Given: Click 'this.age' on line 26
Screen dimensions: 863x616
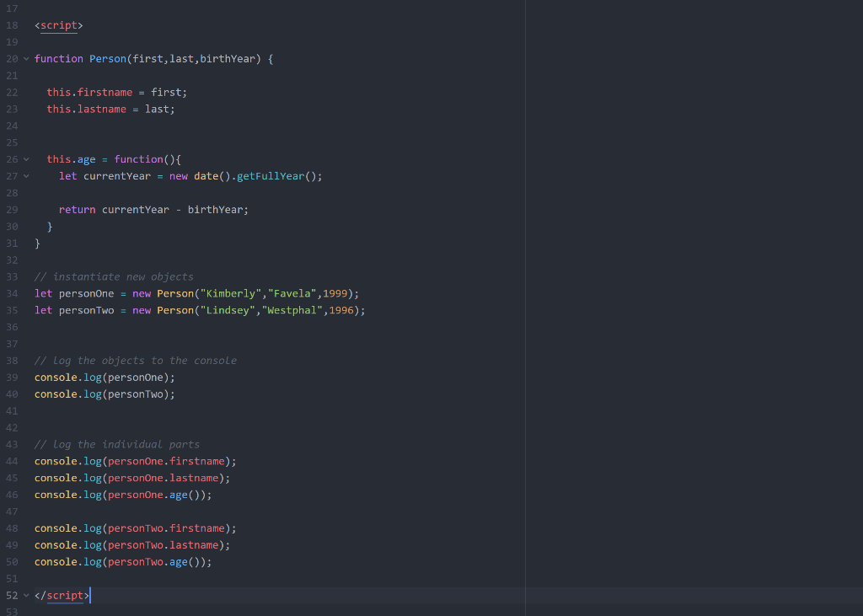Looking at the screenshot, I should [x=71, y=159].
